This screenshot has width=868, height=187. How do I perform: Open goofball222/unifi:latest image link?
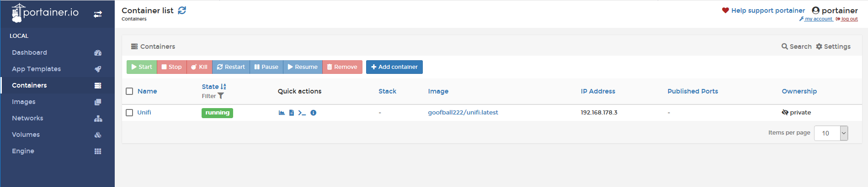pos(463,113)
